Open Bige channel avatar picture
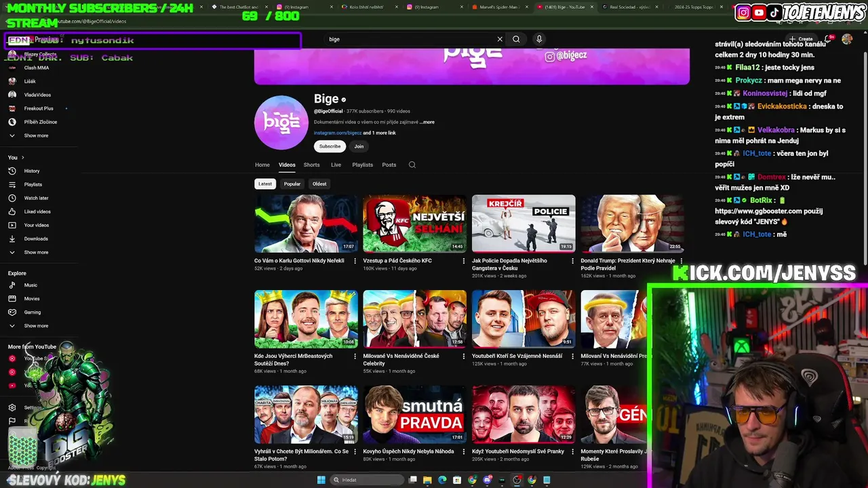 (281, 123)
